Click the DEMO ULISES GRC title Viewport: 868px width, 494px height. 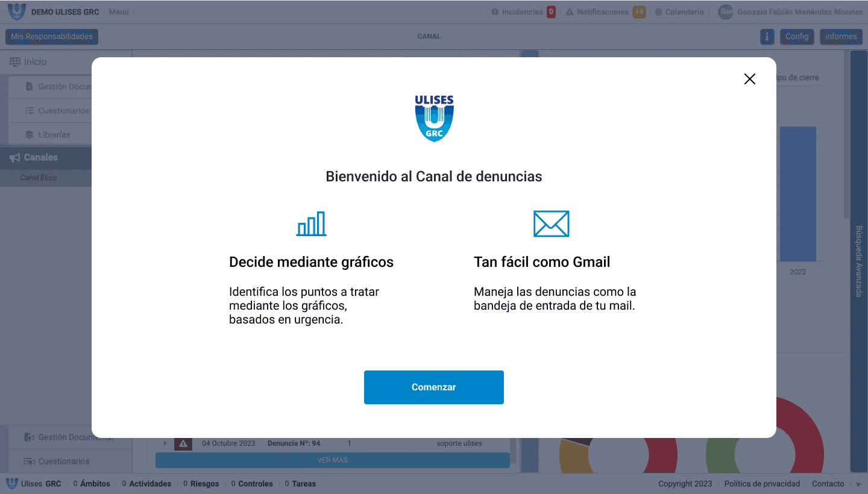(65, 12)
